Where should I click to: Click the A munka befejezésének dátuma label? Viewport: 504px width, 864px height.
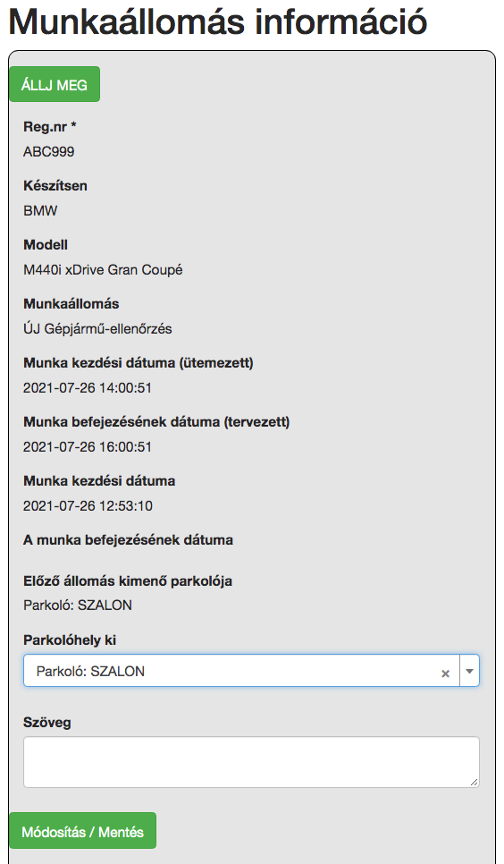point(128,540)
